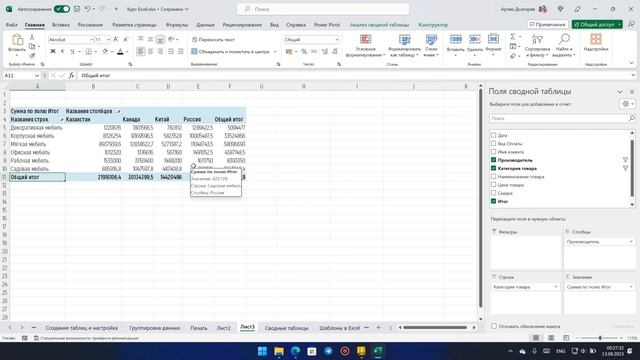Click the cell borders icon
This screenshot has width=640, height=360.
(89, 51)
